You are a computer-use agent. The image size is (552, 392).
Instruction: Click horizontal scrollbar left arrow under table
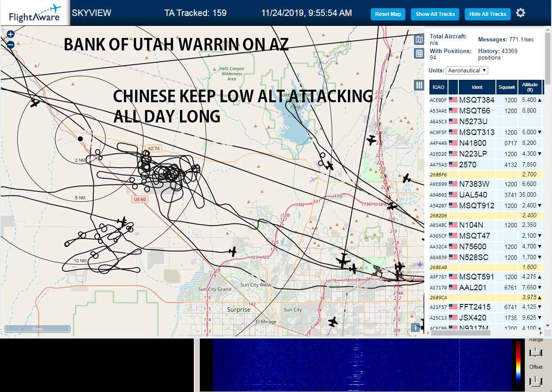429,333
